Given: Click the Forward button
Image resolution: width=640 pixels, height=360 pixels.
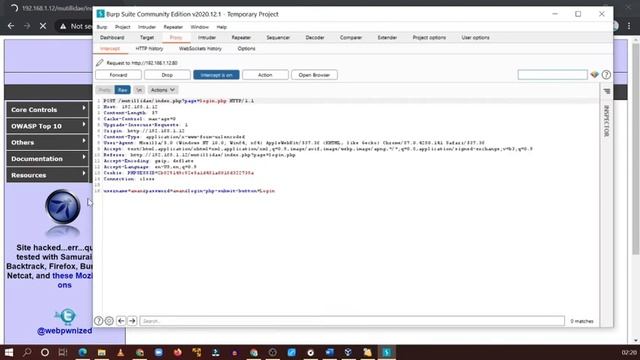Looking at the screenshot, I should [x=118, y=75].
